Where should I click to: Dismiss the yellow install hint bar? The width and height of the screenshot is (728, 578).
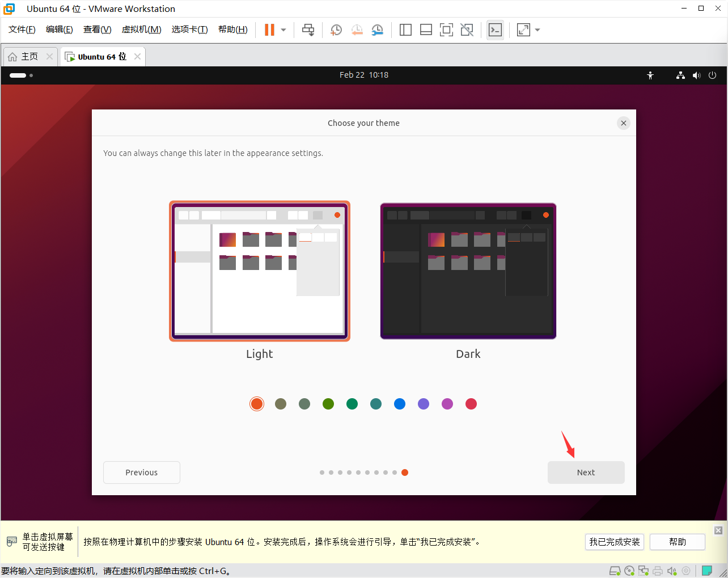(718, 530)
